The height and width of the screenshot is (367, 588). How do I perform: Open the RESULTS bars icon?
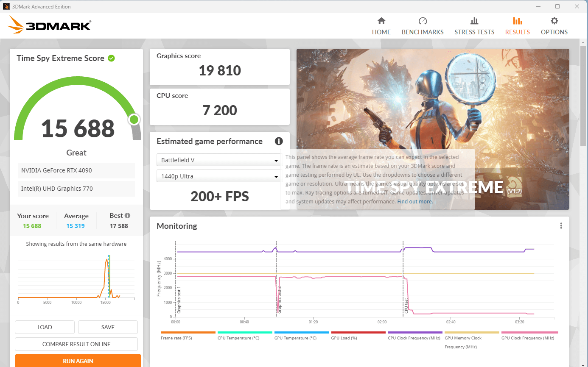[x=517, y=21]
